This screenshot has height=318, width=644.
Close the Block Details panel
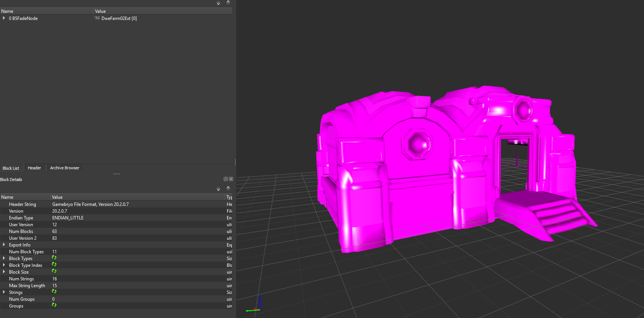coord(231,179)
